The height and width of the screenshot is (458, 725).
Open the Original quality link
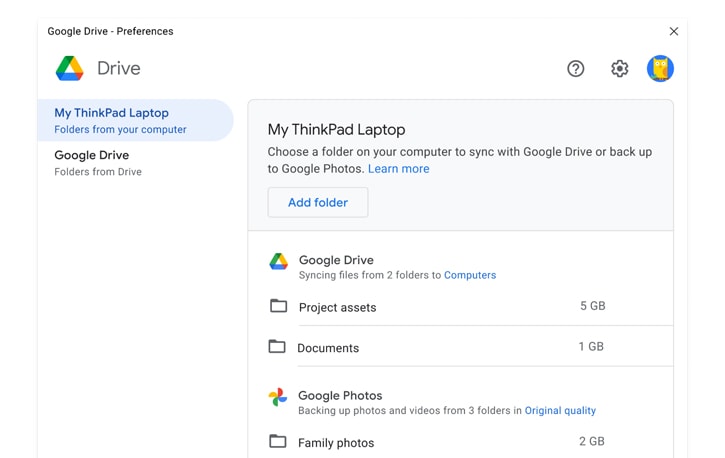pos(560,410)
